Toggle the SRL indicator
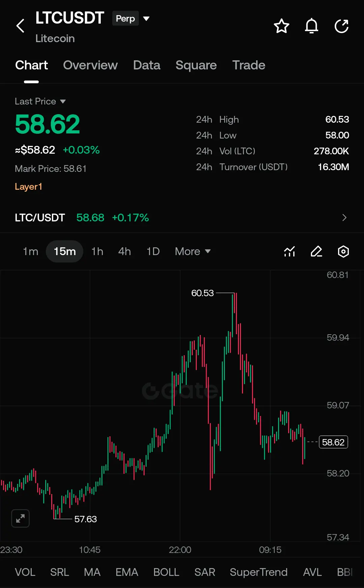This screenshot has height=588, width=364. pyautogui.click(x=60, y=572)
